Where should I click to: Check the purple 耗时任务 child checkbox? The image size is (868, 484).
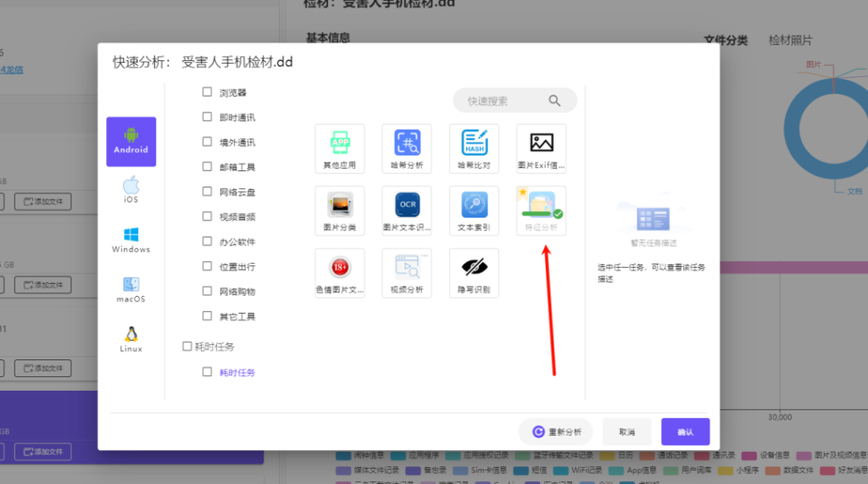(207, 371)
